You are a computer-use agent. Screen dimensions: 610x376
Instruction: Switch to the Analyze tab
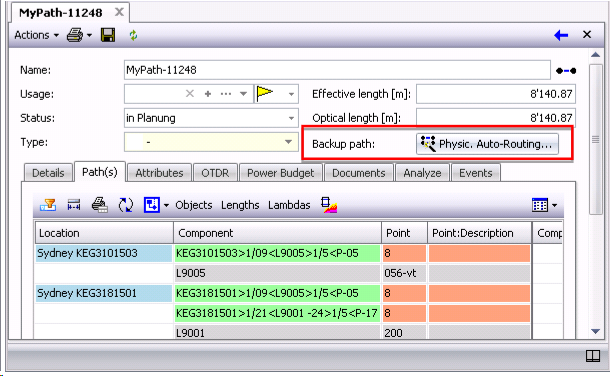pyautogui.click(x=422, y=173)
